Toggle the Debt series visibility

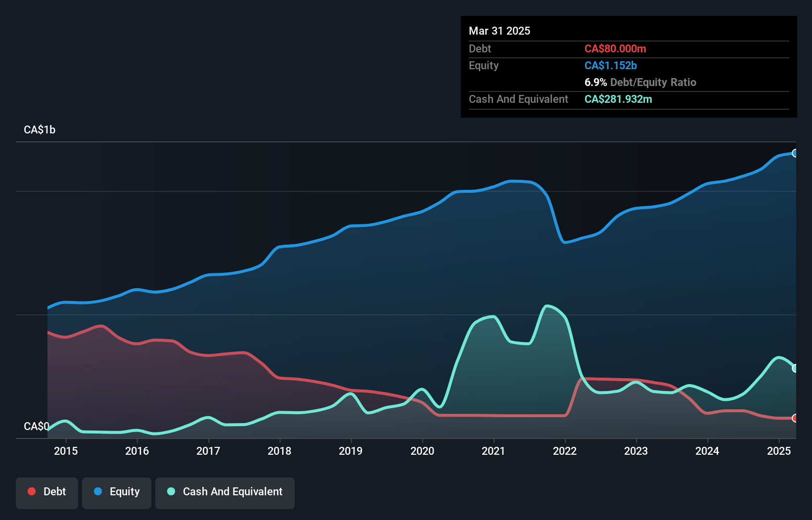[47, 493]
